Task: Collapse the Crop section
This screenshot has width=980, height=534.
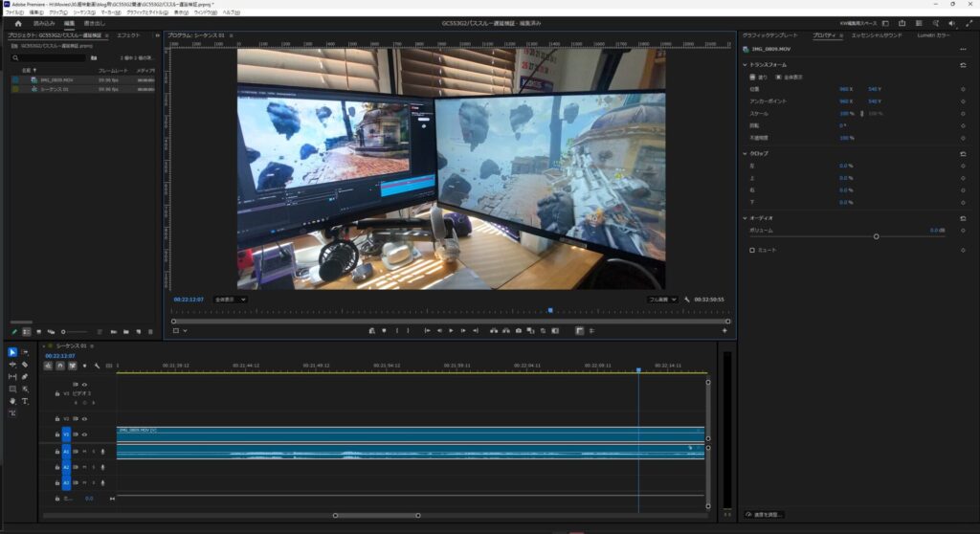Action: coord(746,153)
